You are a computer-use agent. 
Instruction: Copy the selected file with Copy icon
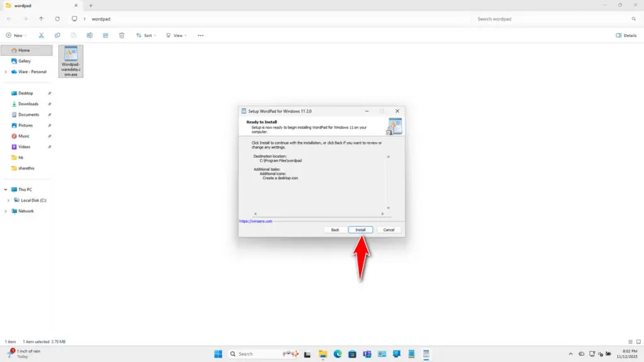(57, 35)
